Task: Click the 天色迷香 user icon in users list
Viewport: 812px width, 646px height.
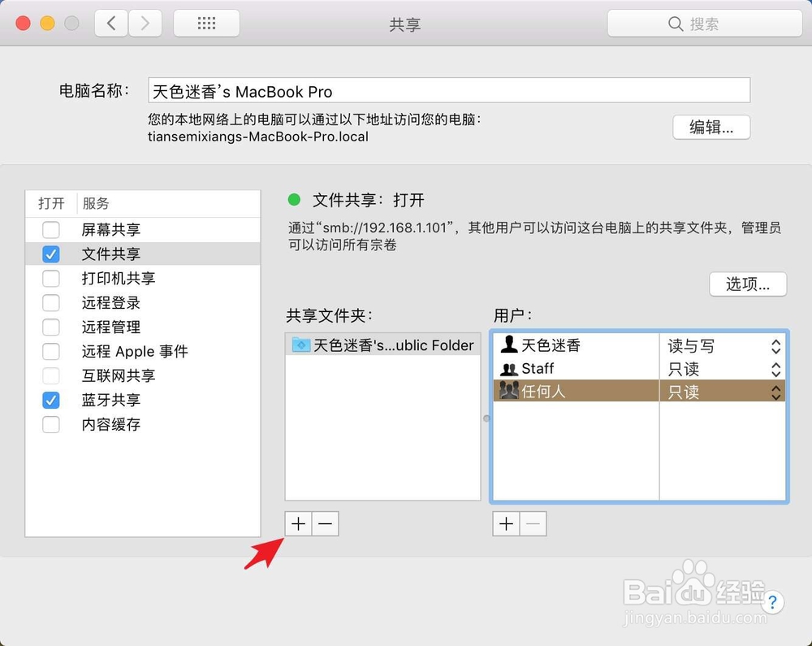Action: pos(509,345)
